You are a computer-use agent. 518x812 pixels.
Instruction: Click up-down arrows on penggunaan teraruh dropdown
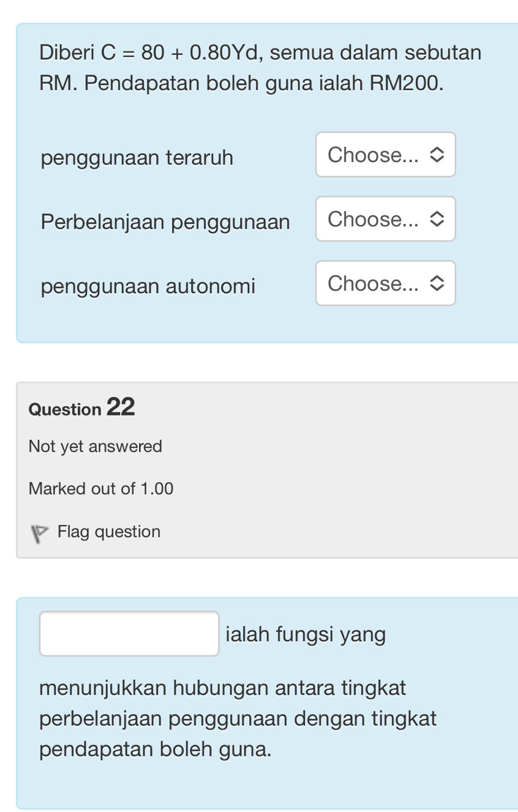(437, 155)
